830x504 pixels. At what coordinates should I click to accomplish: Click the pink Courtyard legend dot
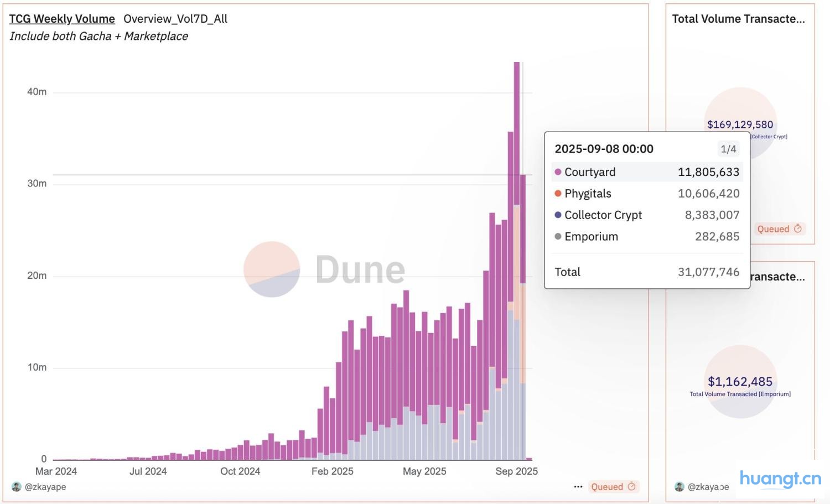(x=558, y=172)
